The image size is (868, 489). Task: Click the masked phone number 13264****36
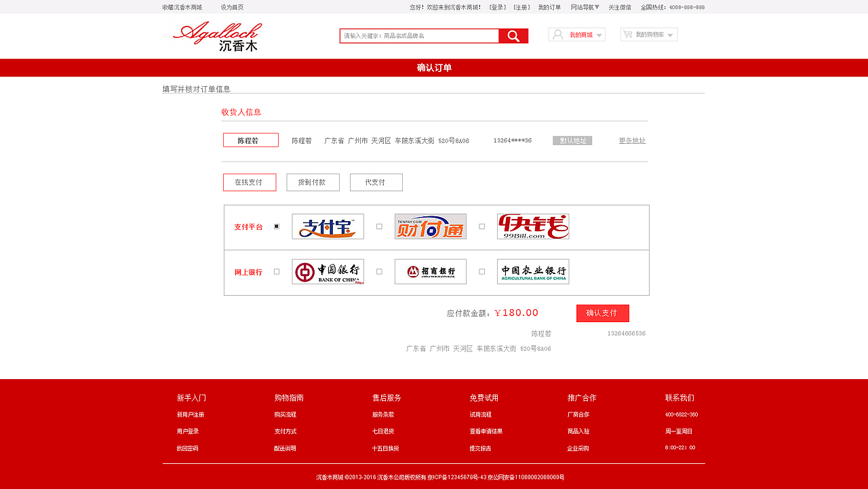click(513, 140)
